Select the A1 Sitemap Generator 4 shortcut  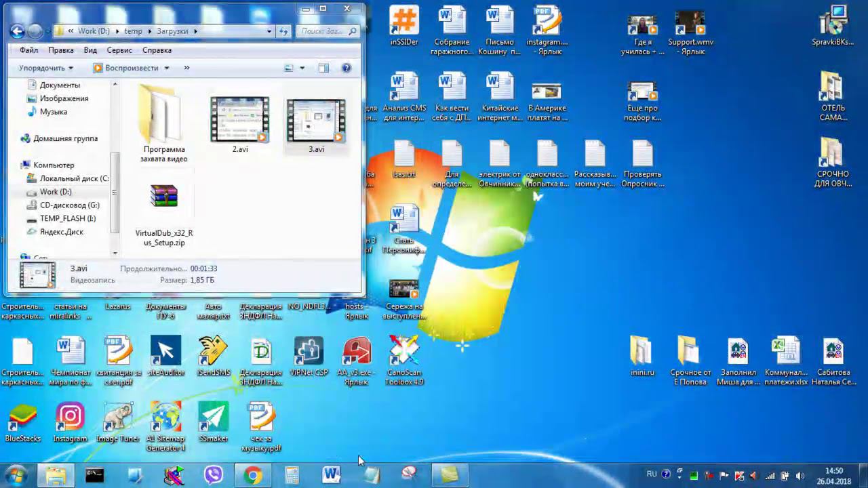165,427
